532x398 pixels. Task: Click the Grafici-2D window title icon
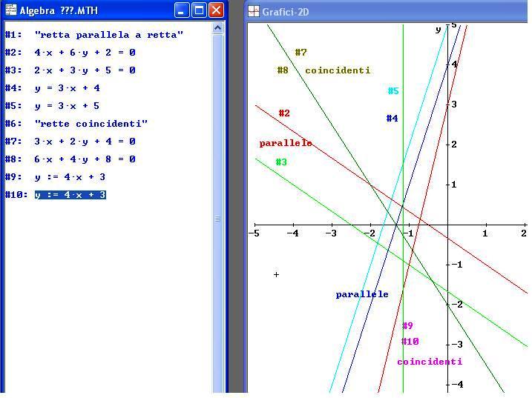click(x=254, y=12)
